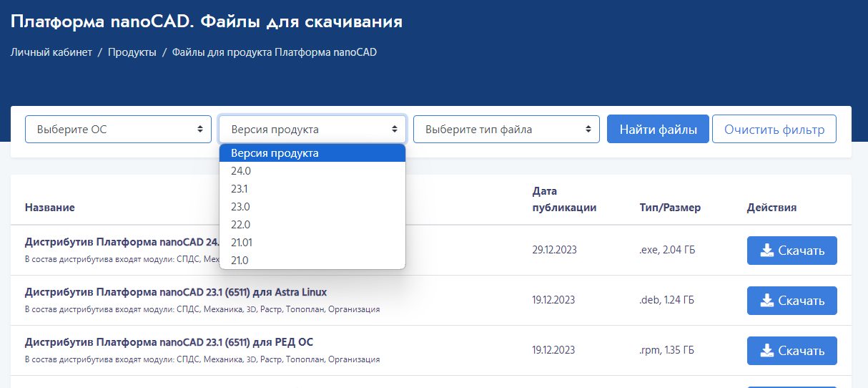
Task: Click the '.rpm, 1.35 ГБ' cell
Action: [667, 351]
